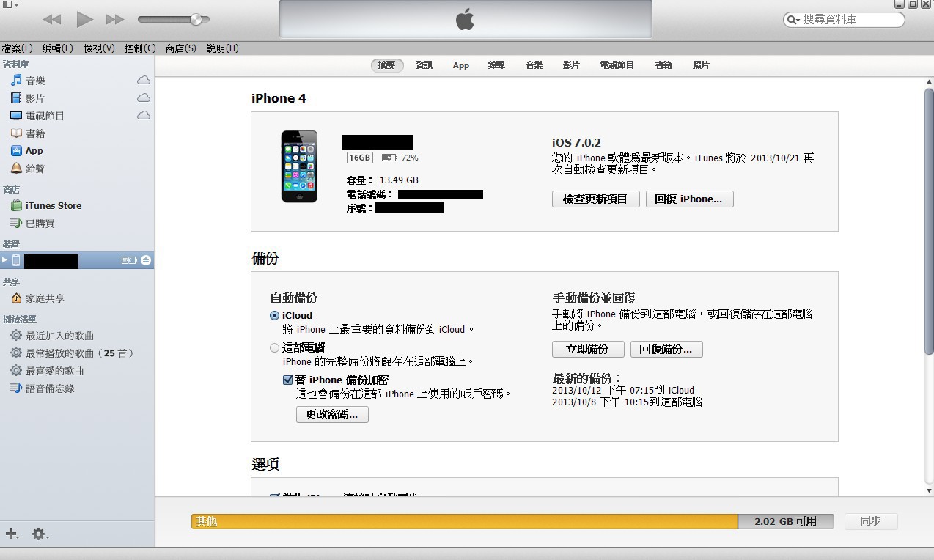This screenshot has height=560, width=934.
Task: Switch to the 影片 tab
Action: (x=571, y=65)
